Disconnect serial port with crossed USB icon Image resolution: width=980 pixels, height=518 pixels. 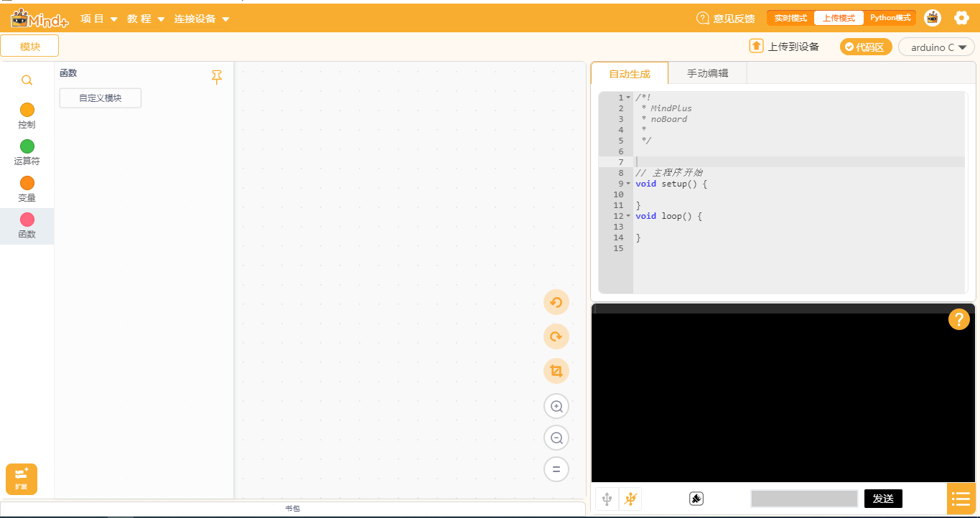pos(630,499)
